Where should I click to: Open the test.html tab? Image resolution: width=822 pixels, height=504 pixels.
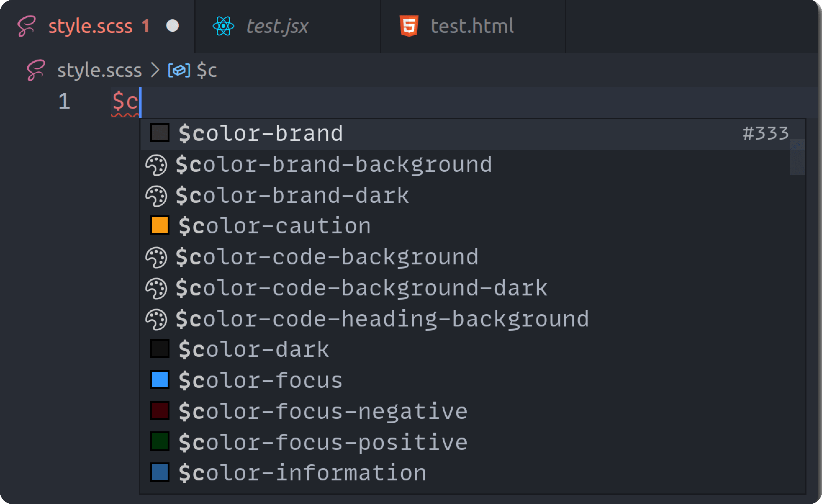coord(473,26)
